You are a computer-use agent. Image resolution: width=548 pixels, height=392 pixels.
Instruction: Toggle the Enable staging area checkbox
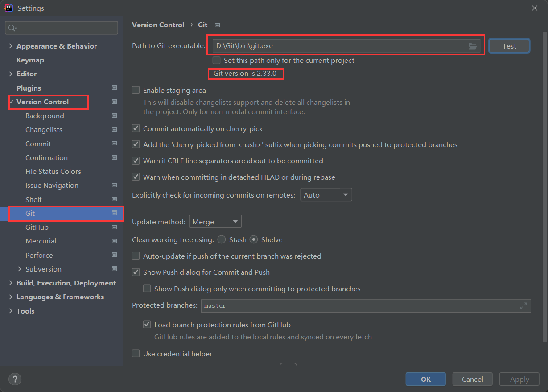(x=136, y=90)
